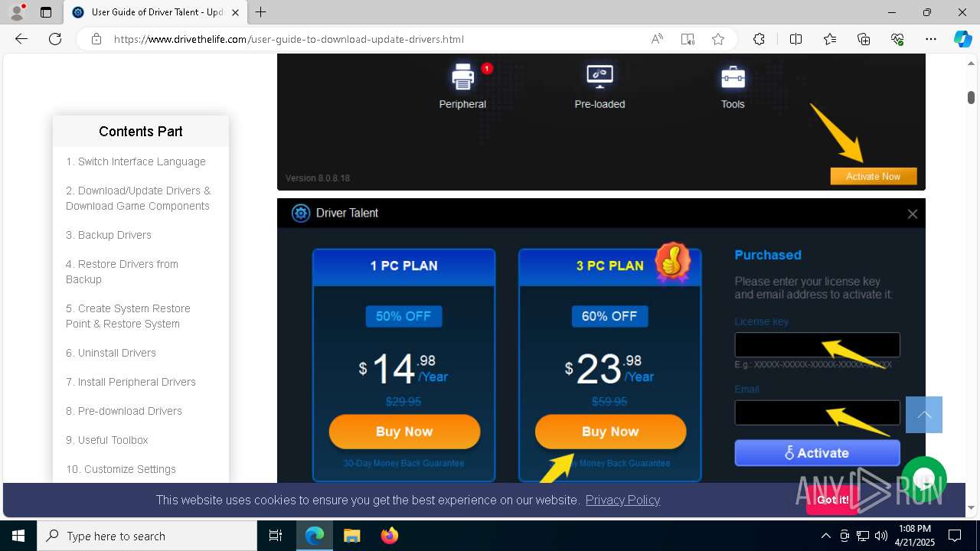Go to 2. Download/Update Drivers section
The width and height of the screenshot is (980, 551).
click(x=138, y=198)
